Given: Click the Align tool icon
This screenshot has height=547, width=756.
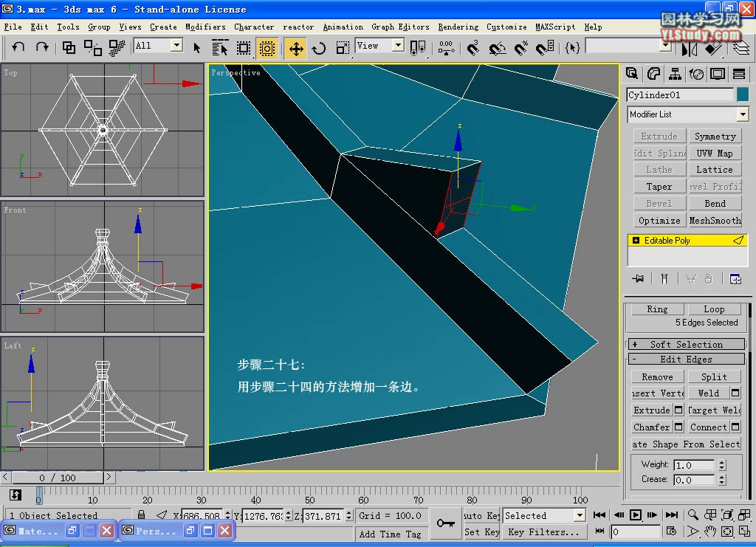Looking at the screenshot, I should click(x=714, y=49).
